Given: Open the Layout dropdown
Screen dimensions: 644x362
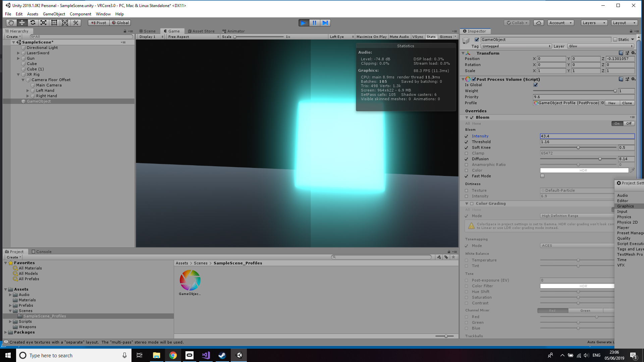Looking at the screenshot, I should coord(624,23).
